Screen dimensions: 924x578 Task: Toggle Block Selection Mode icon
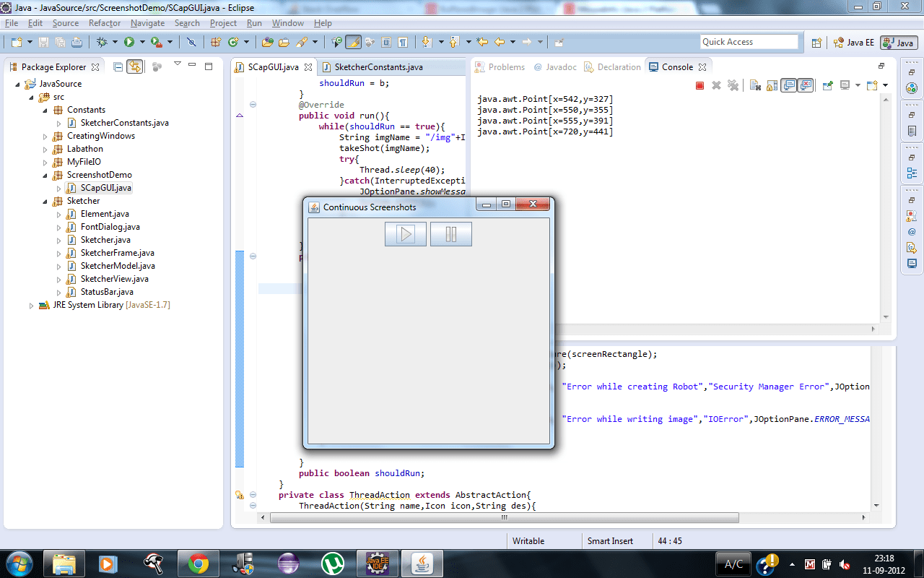[386, 42]
